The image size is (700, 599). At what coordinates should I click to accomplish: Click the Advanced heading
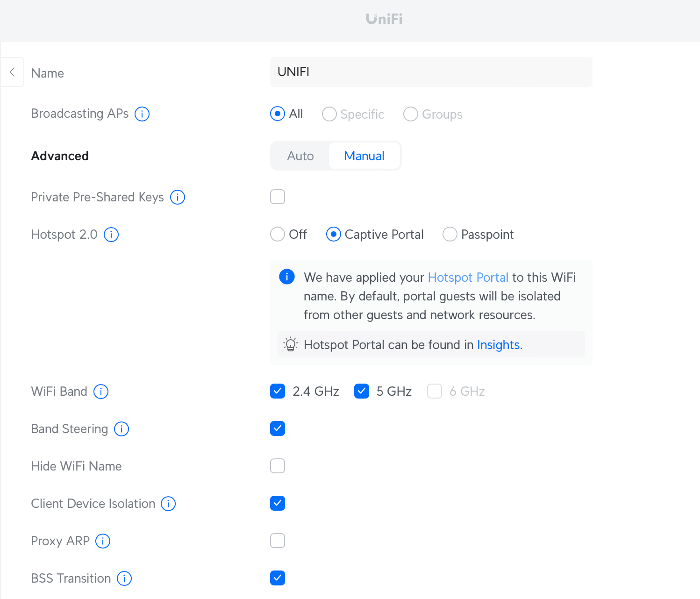pos(60,156)
